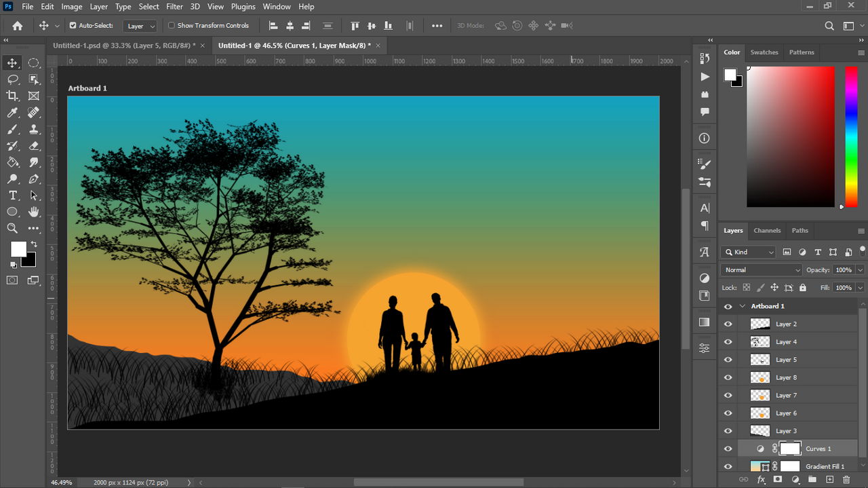
Task: Open the Normal blend mode dropdown
Action: click(x=762, y=270)
